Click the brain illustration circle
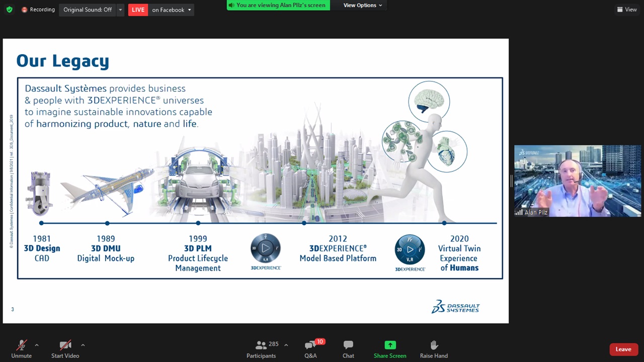 click(429, 102)
